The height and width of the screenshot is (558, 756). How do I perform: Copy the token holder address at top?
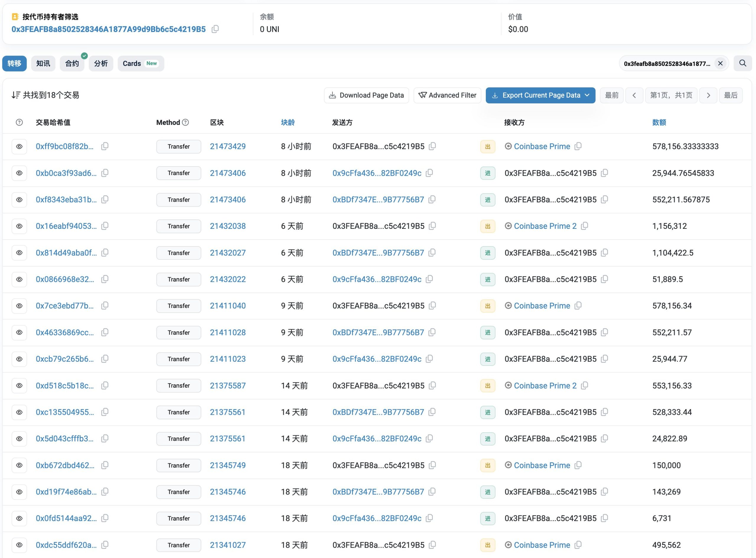coord(215,29)
